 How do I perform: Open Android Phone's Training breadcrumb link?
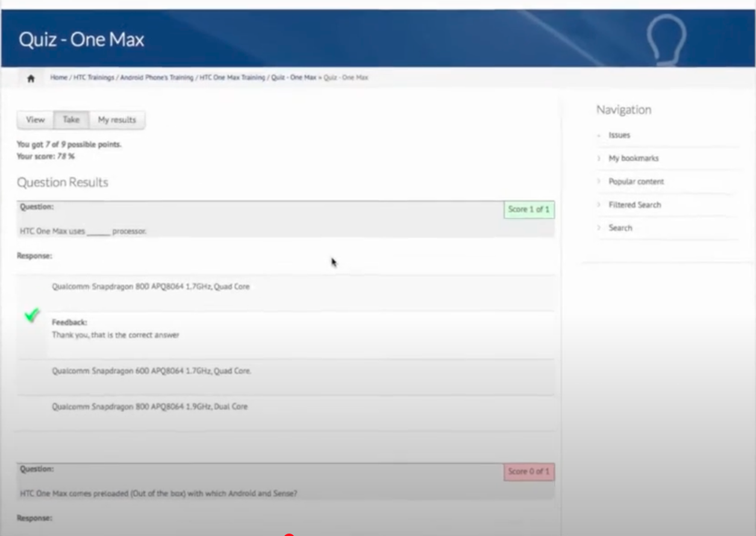[x=157, y=78]
